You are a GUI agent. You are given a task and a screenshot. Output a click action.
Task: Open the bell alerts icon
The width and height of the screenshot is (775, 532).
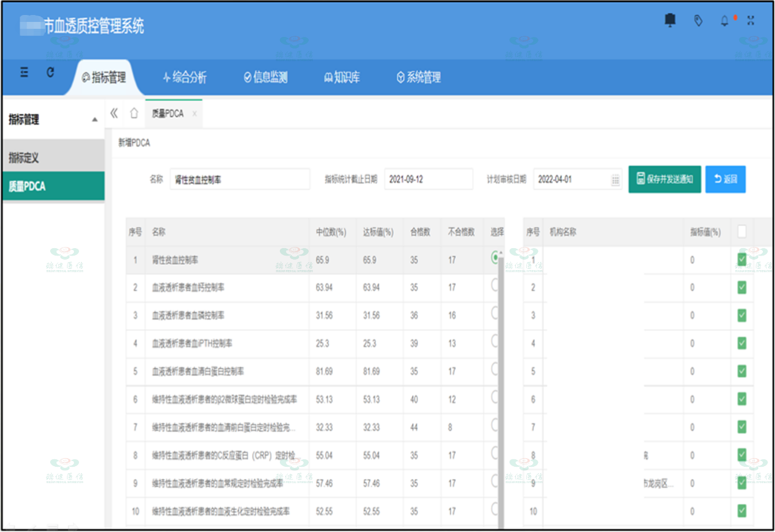(725, 21)
